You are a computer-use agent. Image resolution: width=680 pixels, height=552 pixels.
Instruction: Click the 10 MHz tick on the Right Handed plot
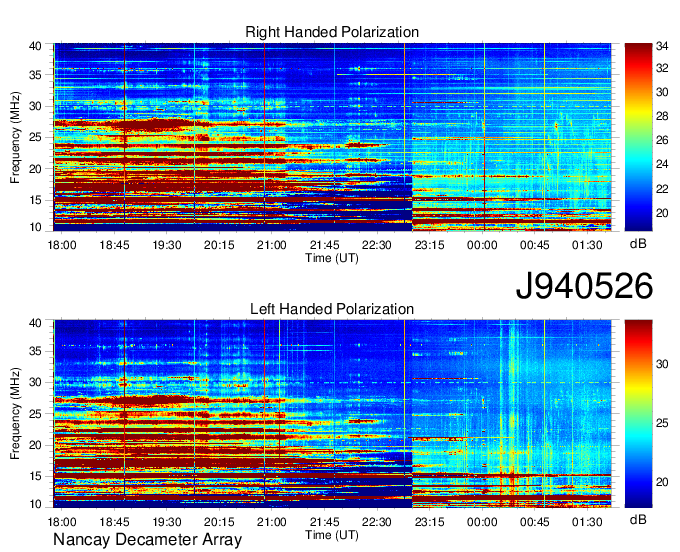pyautogui.click(x=36, y=227)
